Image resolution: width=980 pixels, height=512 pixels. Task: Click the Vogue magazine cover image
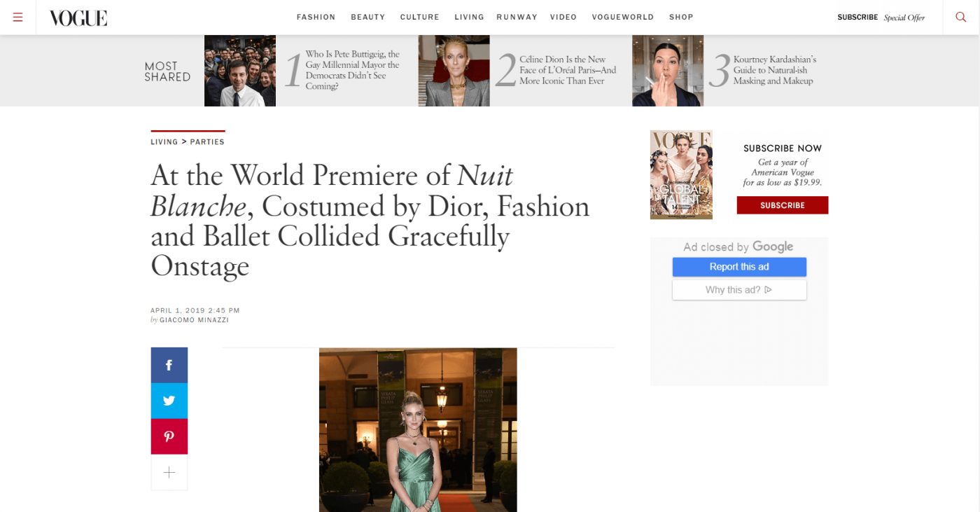point(681,174)
